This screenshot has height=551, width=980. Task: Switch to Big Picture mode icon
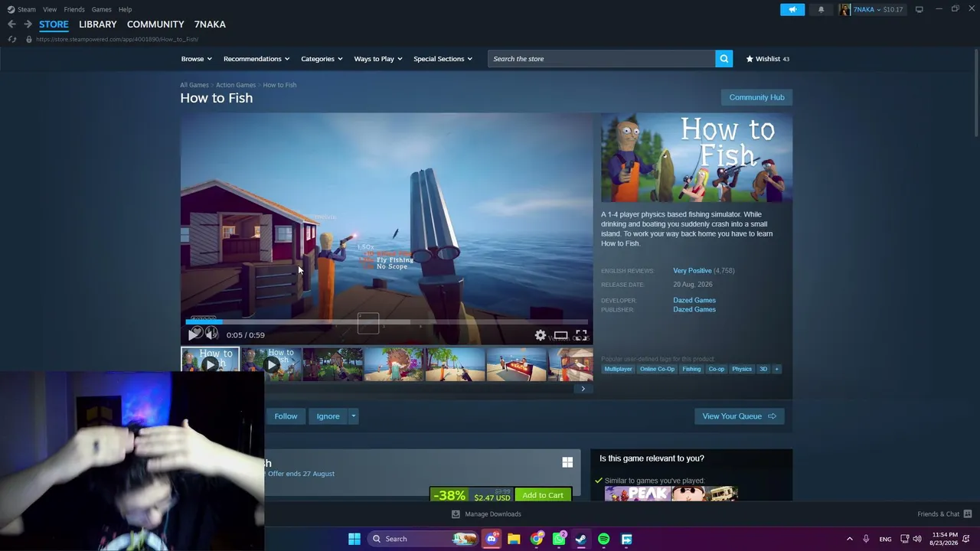coord(919,9)
